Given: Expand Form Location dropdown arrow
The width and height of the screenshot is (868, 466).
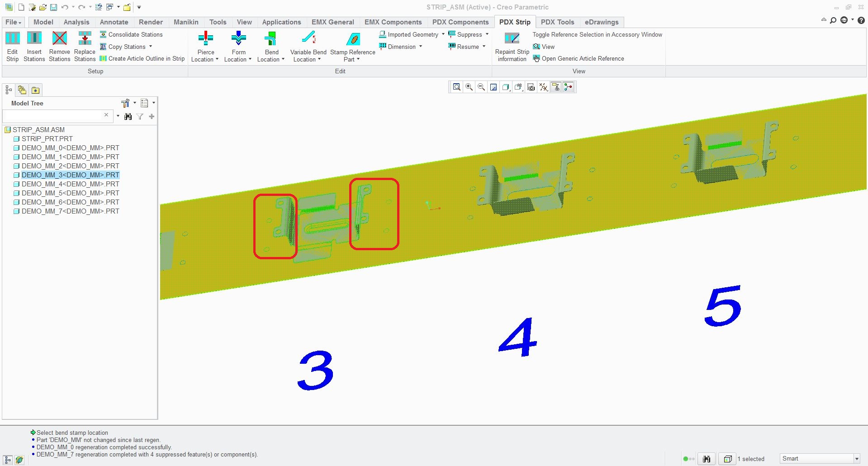Looking at the screenshot, I should 250,59.
